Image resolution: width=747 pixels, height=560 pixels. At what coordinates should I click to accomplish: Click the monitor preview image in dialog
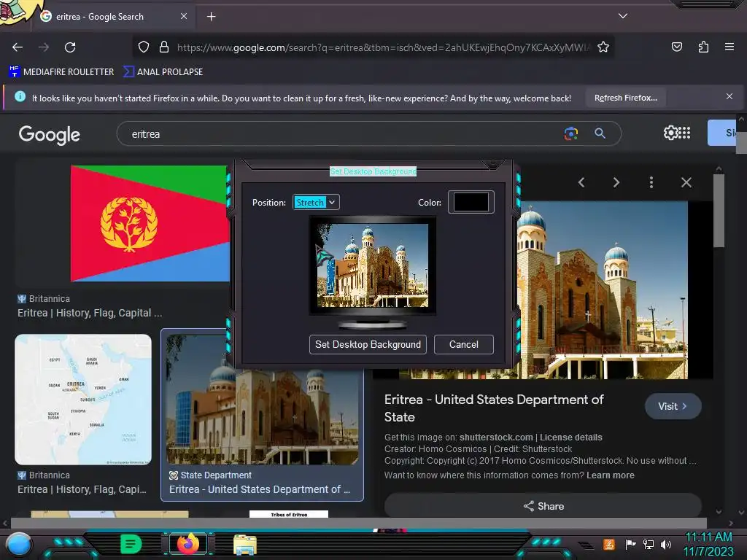pos(373,265)
